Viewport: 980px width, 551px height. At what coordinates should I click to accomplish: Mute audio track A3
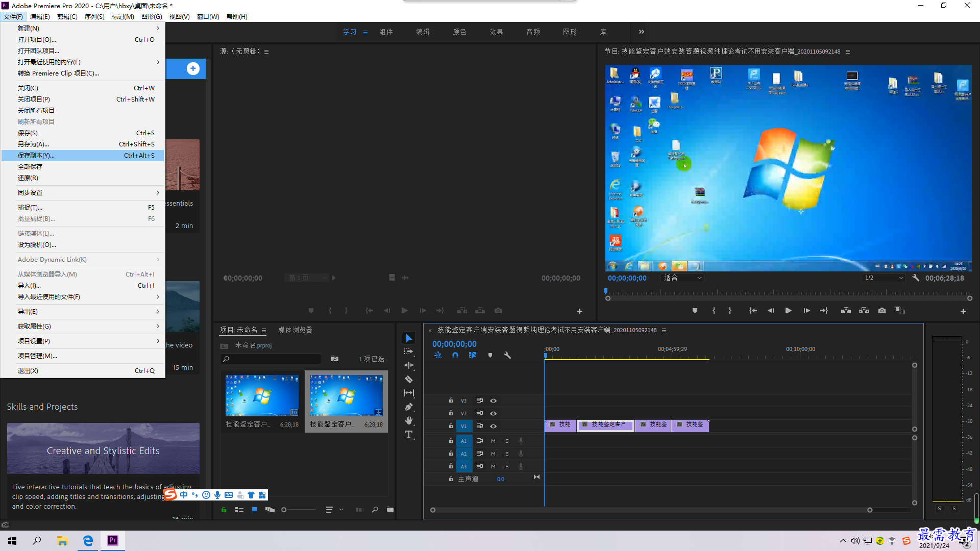493,466
